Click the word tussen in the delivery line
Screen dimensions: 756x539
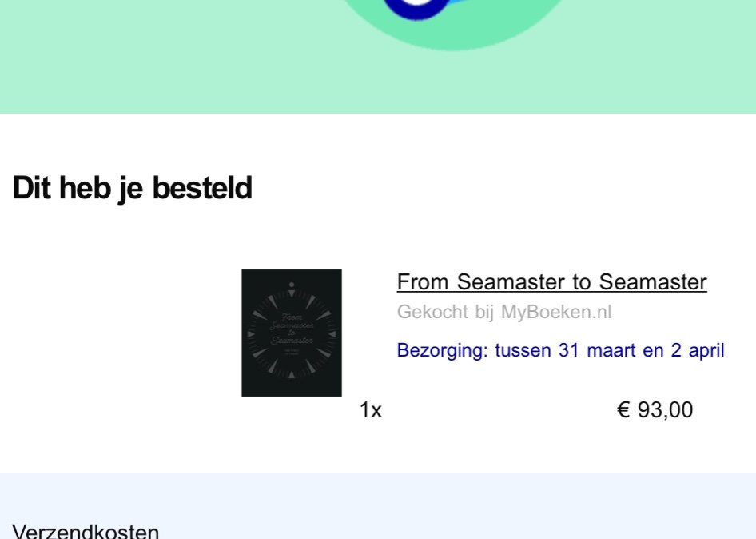(523, 350)
